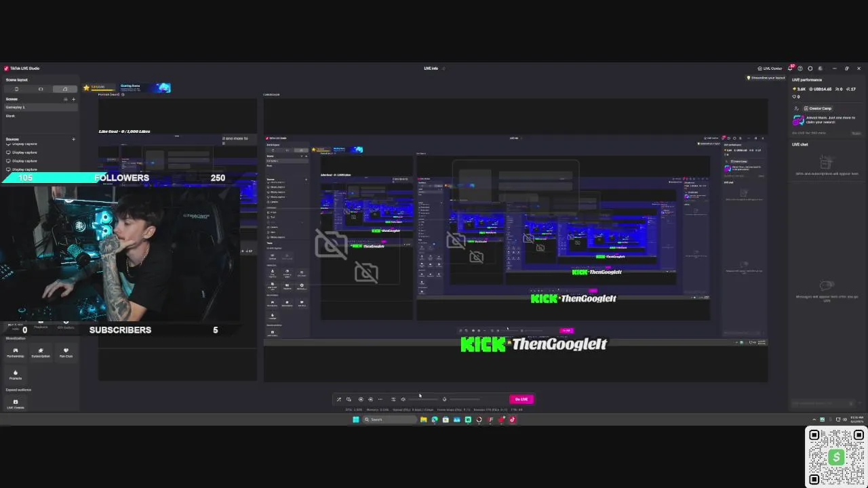This screenshot has height=488, width=868.
Task: Open the Windows Start menu
Action: [x=355, y=420]
